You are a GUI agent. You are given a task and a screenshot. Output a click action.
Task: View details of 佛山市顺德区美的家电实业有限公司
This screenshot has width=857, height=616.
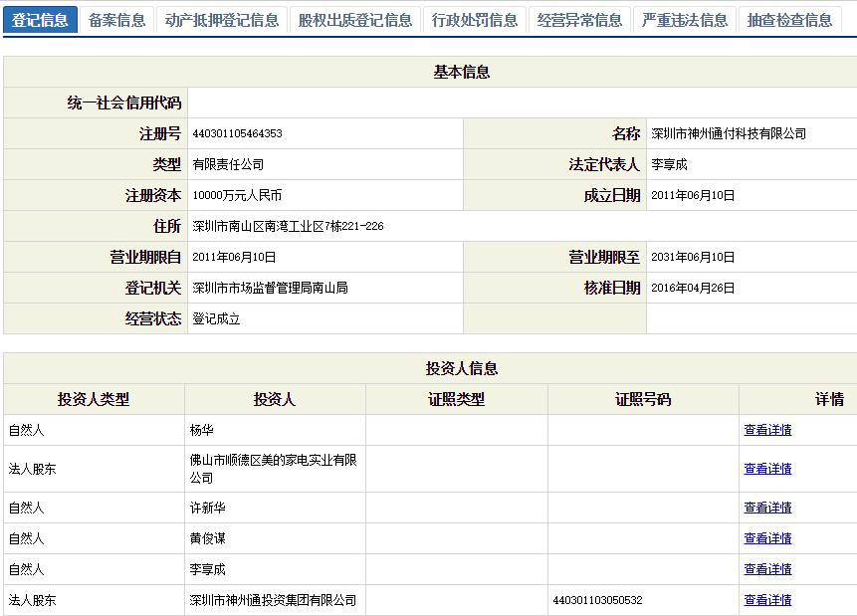click(766, 468)
